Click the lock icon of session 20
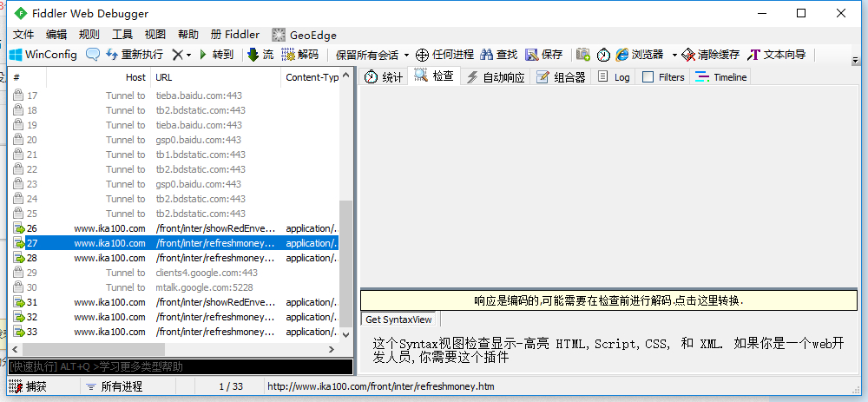Image resolution: width=868 pixels, height=402 pixels. [18, 140]
